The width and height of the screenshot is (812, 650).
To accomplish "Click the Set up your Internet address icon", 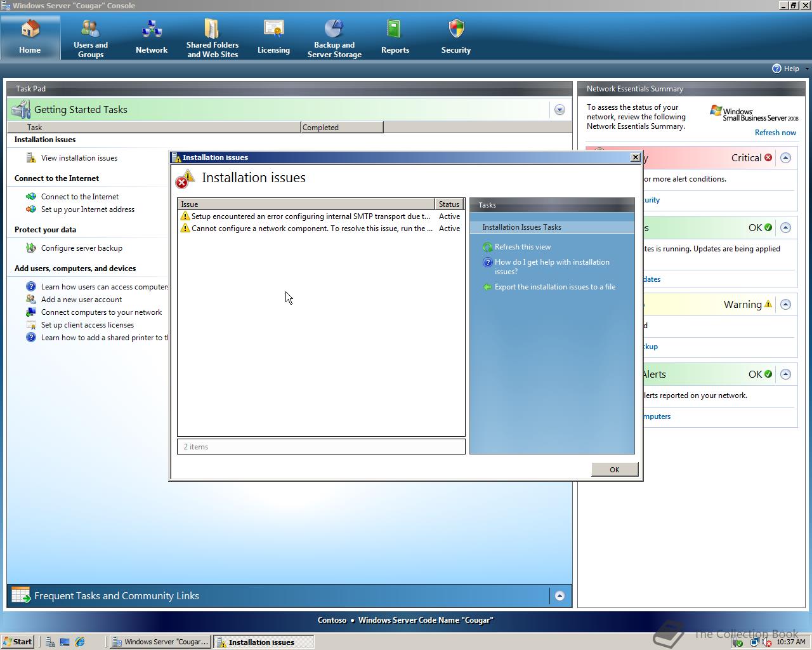I will 30,209.
